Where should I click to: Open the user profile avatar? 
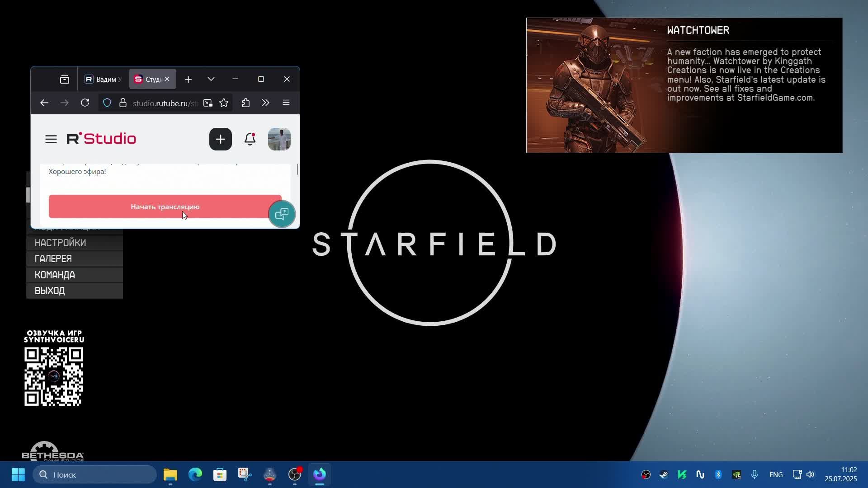click(279, 139)
